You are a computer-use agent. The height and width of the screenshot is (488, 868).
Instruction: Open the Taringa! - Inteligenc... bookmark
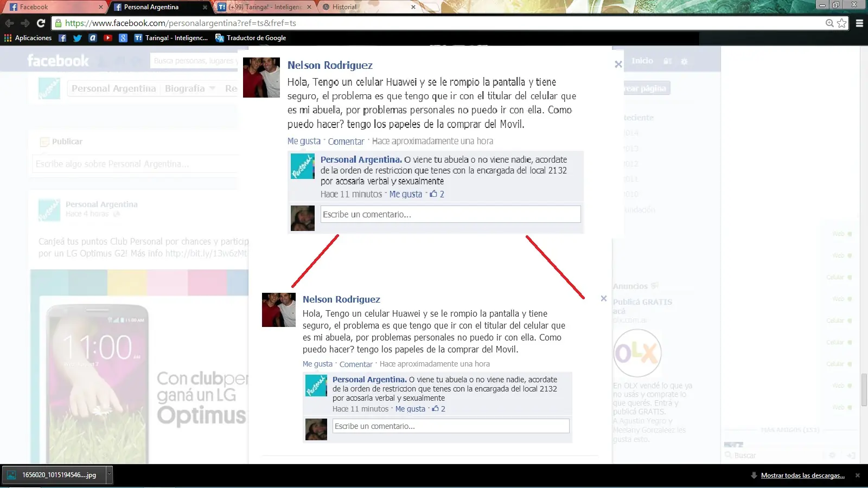171,38
